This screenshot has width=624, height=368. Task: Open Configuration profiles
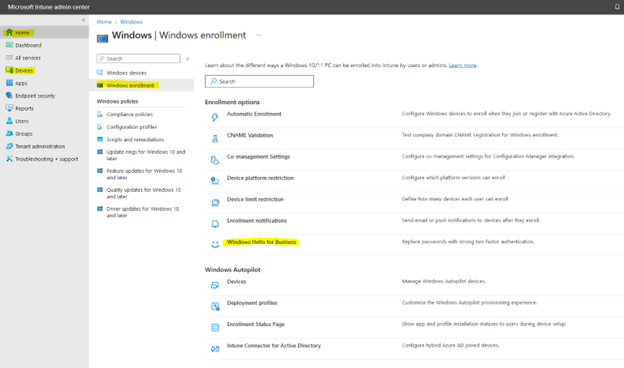[x=132, y=127]
